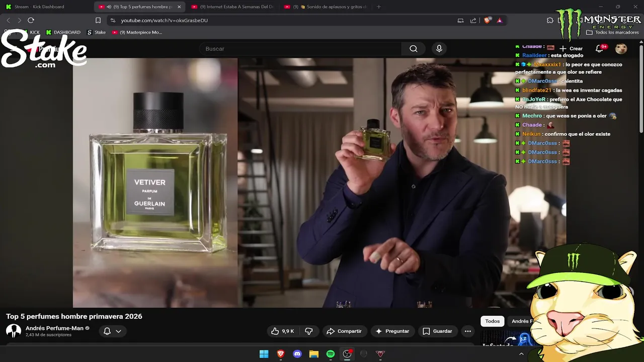Screen dimensions: 644x362
Task: Open Brave browser from the taskbar
Action: coord(281,354)
